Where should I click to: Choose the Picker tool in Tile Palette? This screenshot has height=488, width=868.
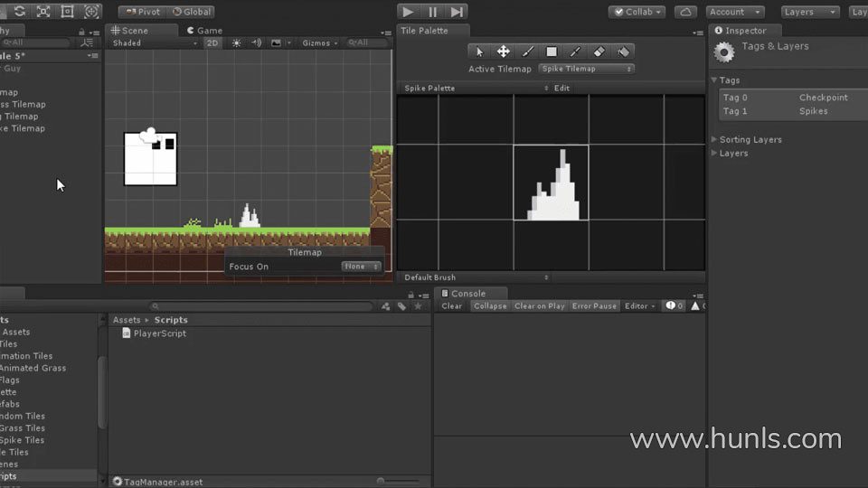coord(575,52)
